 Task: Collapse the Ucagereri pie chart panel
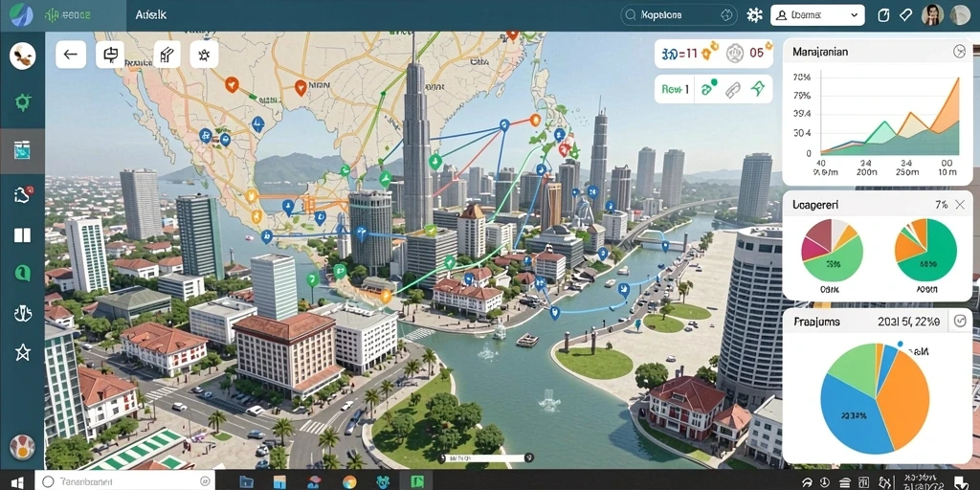[x=960, y=205]
